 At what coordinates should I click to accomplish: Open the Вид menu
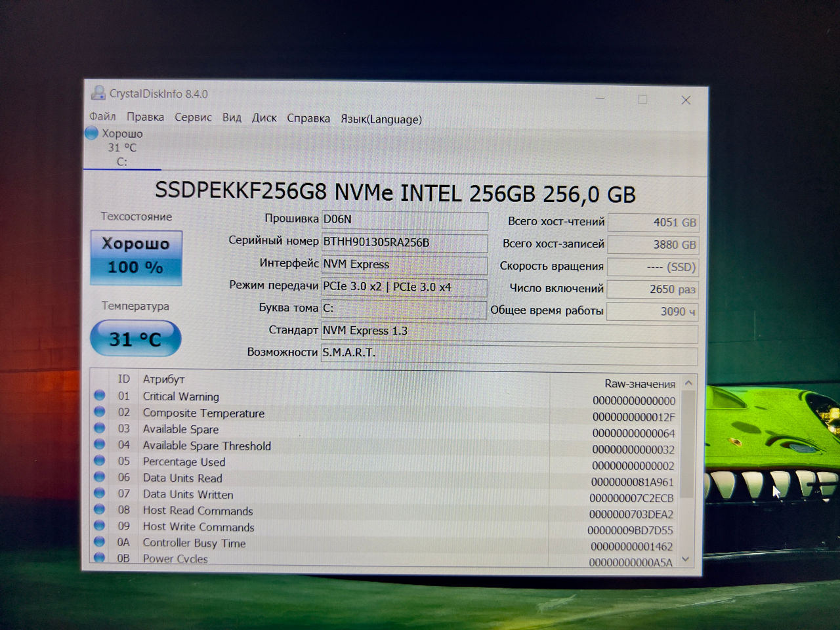tap(232, 117)
